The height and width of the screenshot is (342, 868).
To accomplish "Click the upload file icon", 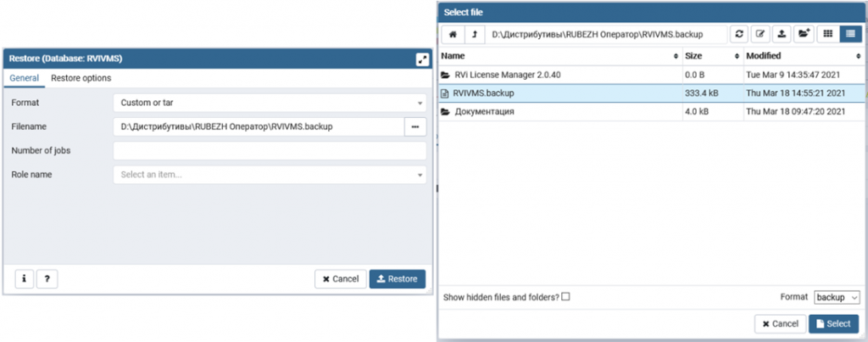I will 781,34.
